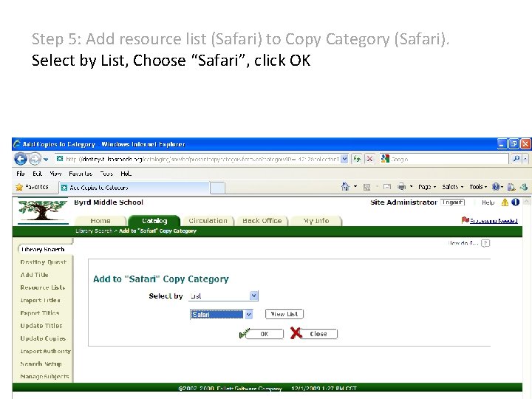This screenshot has height=399, width=532.
Task: Switch to the Catalog tab
Action: coord(154,220)
